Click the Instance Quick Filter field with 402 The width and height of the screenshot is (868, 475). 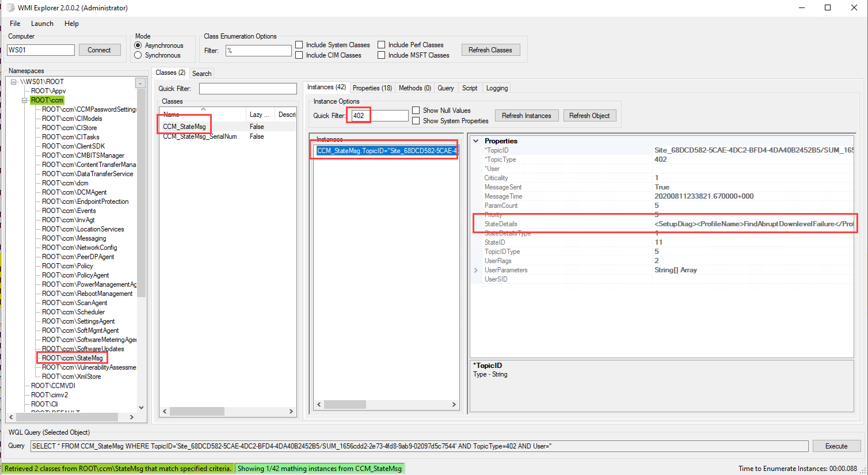point(379,116)
